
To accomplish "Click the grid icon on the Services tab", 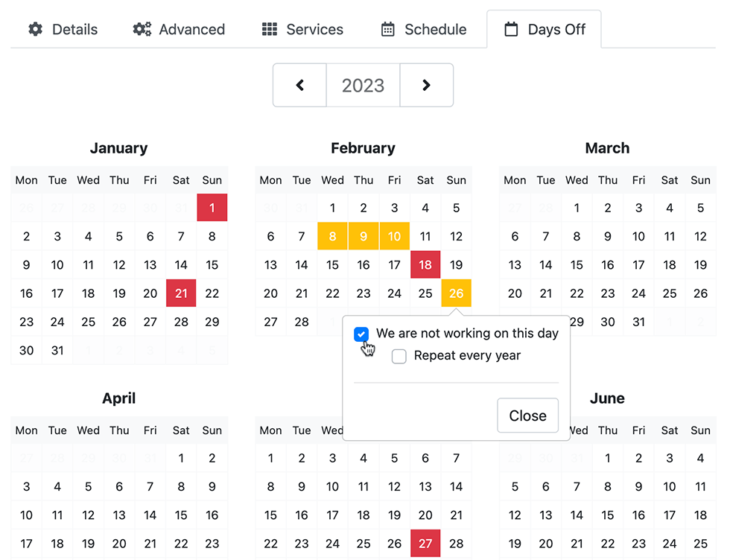I will [268, 29].
